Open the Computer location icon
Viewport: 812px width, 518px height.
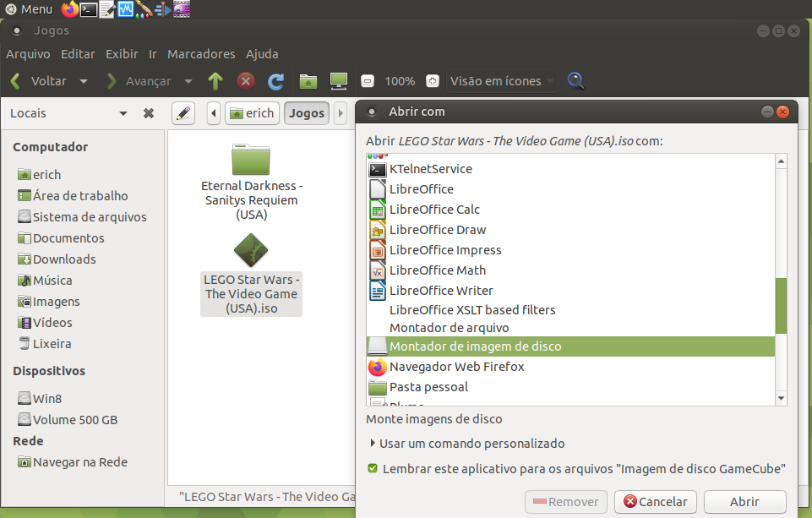coord(339,81)
